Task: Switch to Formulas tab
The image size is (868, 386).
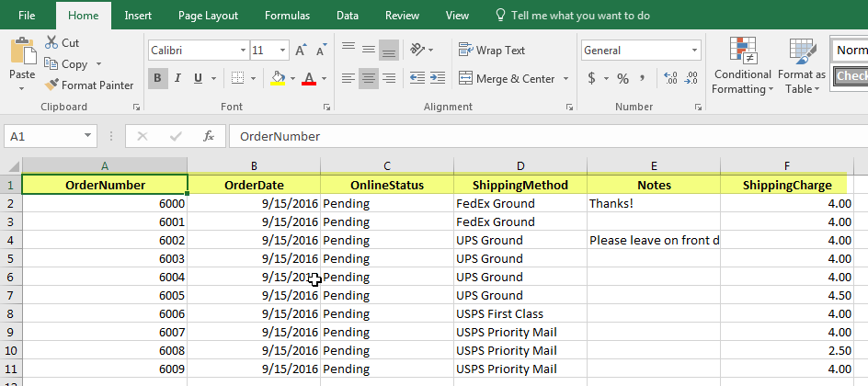Action: (287, 16)
